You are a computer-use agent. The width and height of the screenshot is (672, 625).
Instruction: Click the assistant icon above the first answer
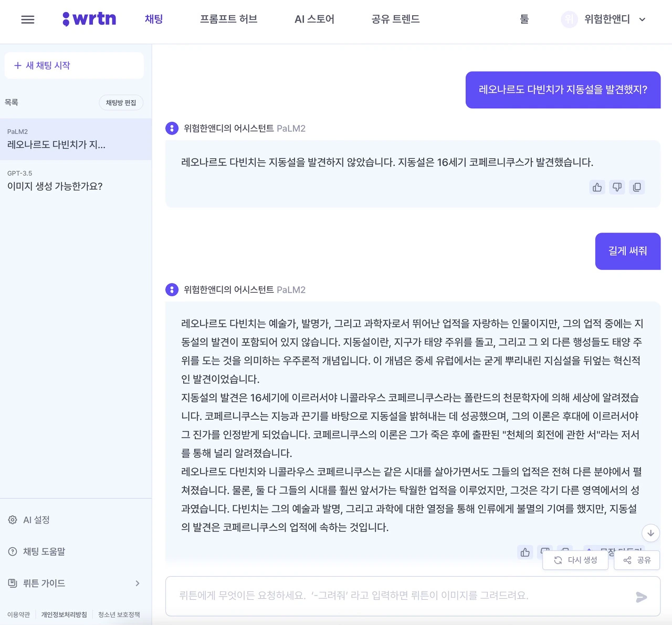172,128
